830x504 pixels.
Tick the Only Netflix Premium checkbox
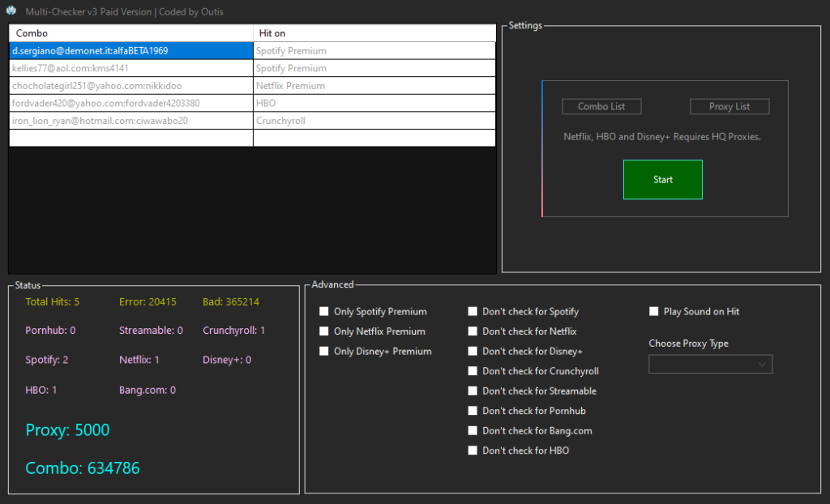pyautogui.click(x=324, y=331)
